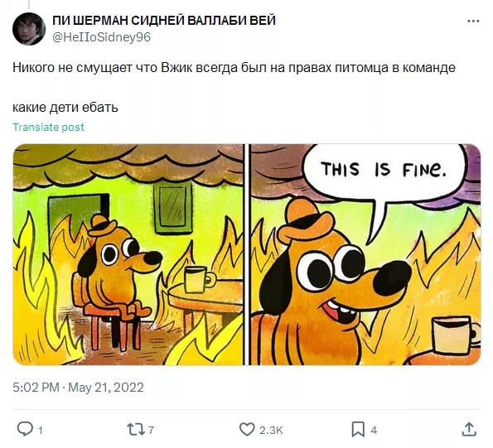Viewport: 493px width, 448px height.
Task: Click the reply count number 1
Action: pyautogui.click(x=41, y=430)
